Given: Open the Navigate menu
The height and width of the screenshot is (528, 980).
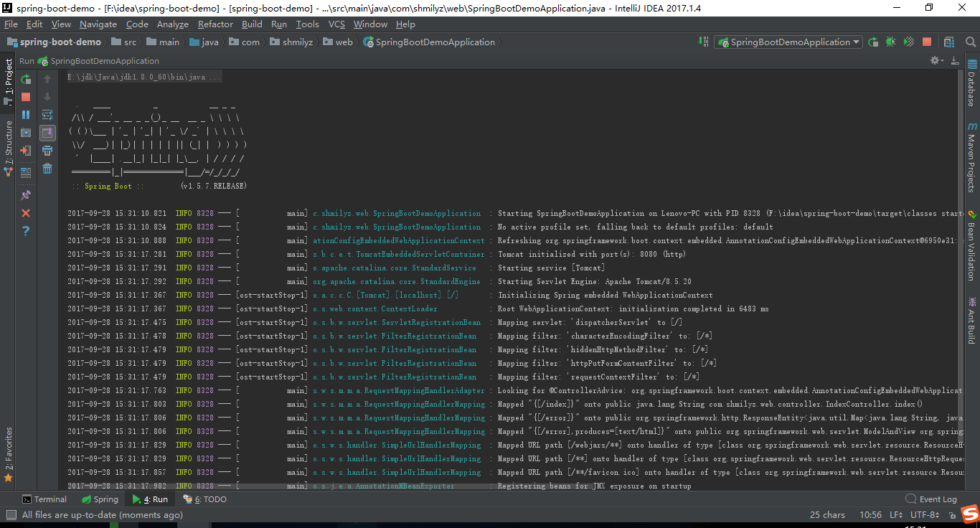Looking at the screenshot, I should [x=98, y=24].
